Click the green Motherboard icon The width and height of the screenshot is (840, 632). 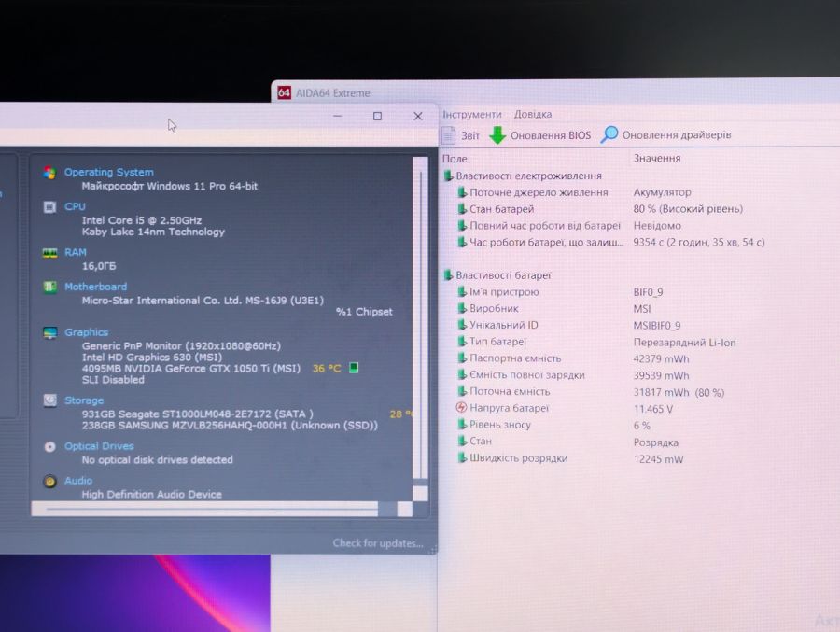click(x=49, y=287)
